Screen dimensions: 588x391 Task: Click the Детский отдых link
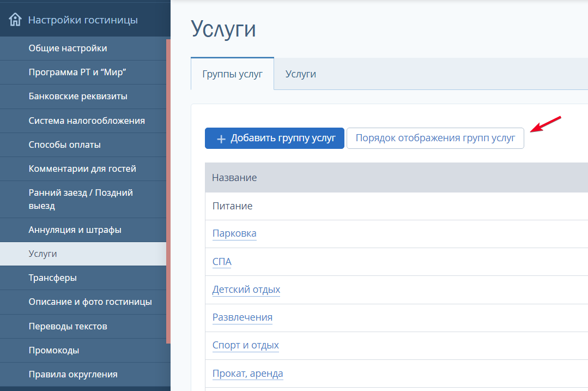pos(246,290)
